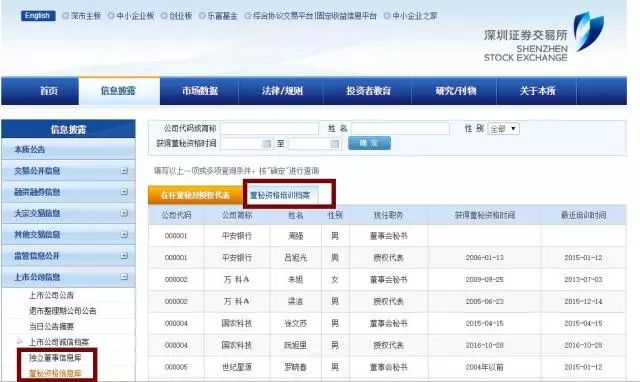This screenshot has height=382, width=640.
Task: Click 最近培训时间 column header
Action: tap(583, 215)
